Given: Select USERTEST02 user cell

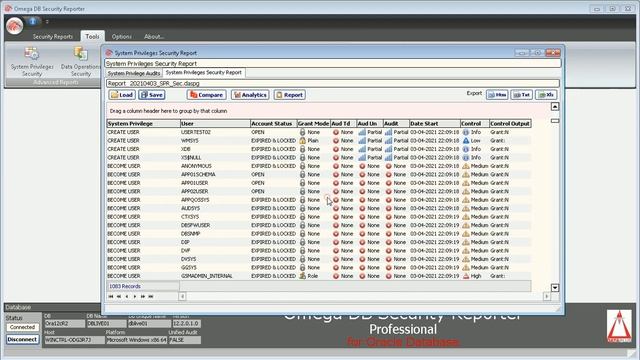Looking at the screenshot, I should click(x=215, y=132).
